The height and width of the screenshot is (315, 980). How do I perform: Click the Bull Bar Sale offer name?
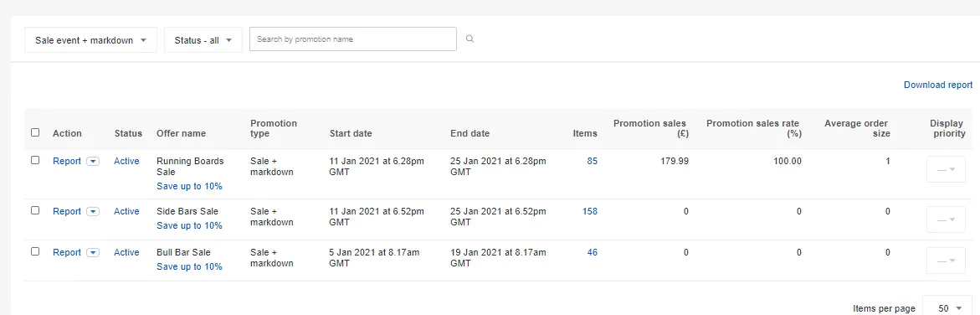[183, 252]
